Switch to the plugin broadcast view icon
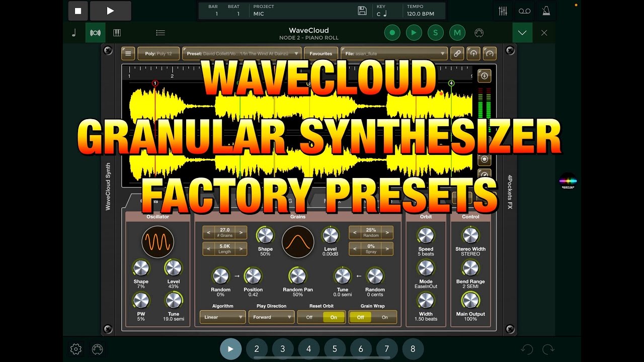The width and height of the screenshot is (644, 362). click(x=95, y=33)
